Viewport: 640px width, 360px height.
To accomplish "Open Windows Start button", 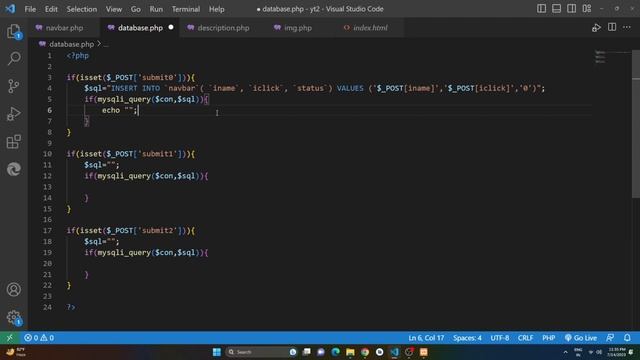I will (x=217, y=352).
